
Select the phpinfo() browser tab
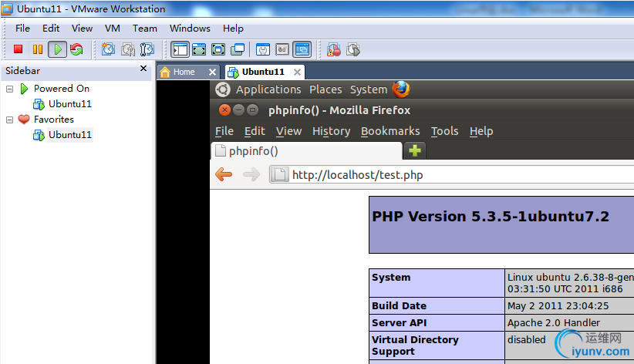pyautogui.click(x=306, y=151)
